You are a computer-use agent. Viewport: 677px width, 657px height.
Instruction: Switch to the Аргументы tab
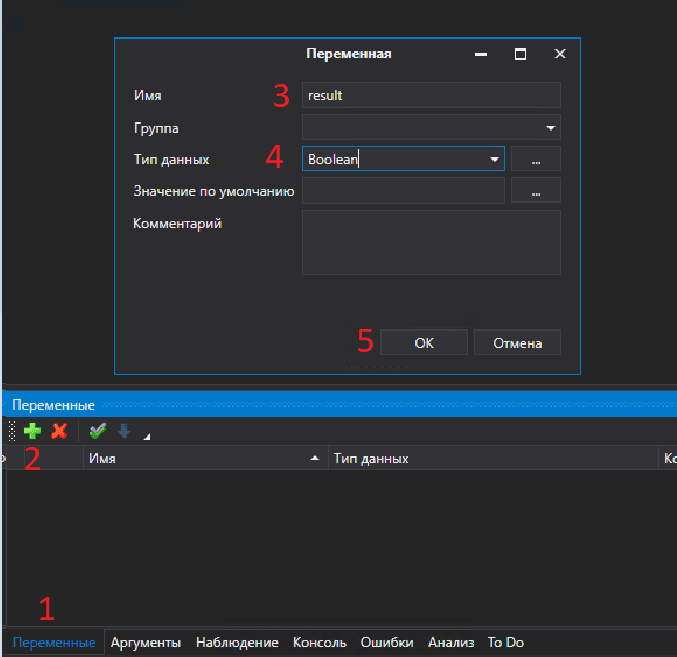pos(146,642)
